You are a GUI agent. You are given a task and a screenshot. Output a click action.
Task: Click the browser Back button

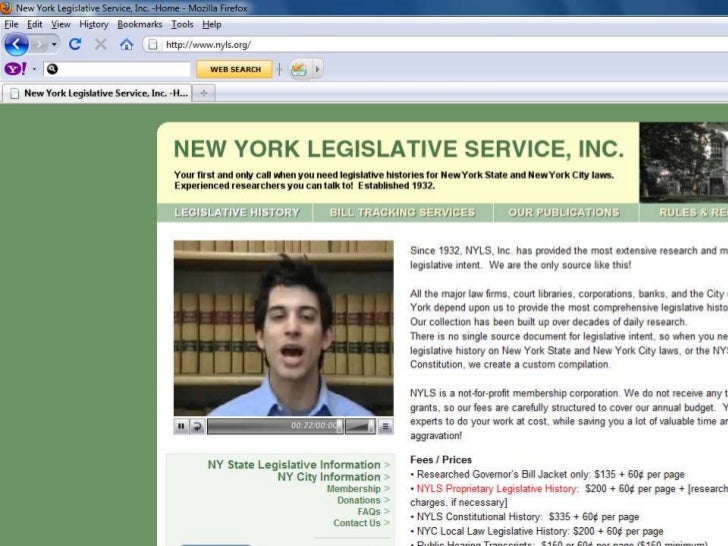tap(16, 44)
